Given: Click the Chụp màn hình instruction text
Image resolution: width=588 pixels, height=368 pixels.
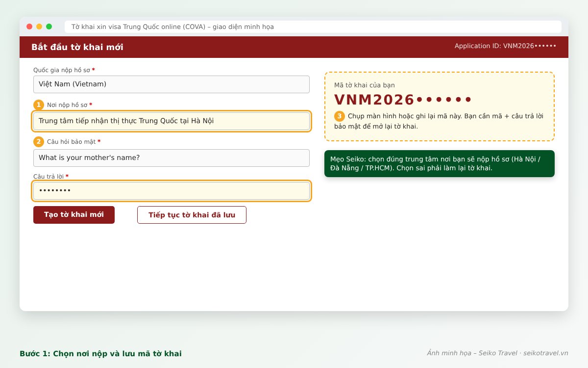Looking at the screenshot, I should coord(439,121).
